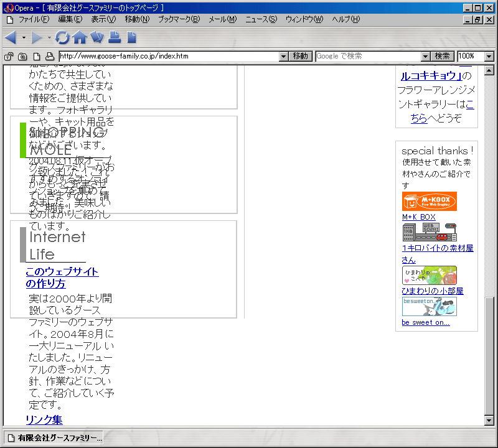This screenshot has height=448, width=498.
Task: Minimize the inner page window
Action: point(468,20)
